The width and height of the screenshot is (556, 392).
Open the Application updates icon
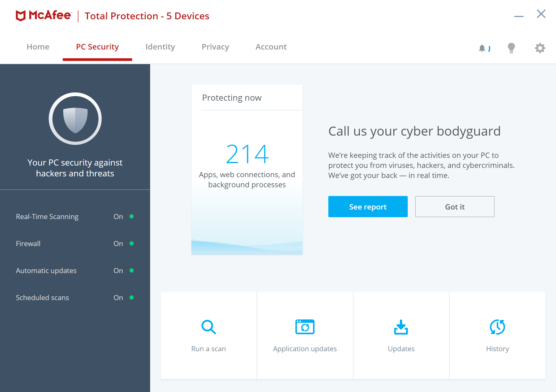pyautogui.click(x=305, y=327)
